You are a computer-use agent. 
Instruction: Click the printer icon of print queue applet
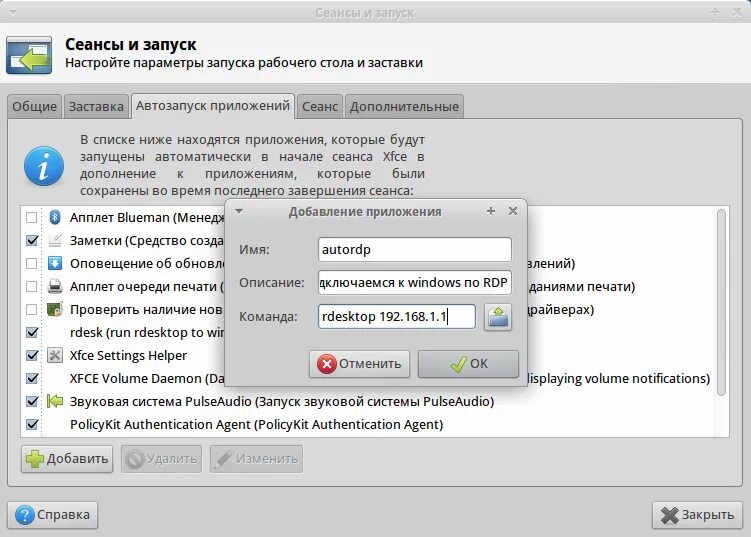[55, 286]
